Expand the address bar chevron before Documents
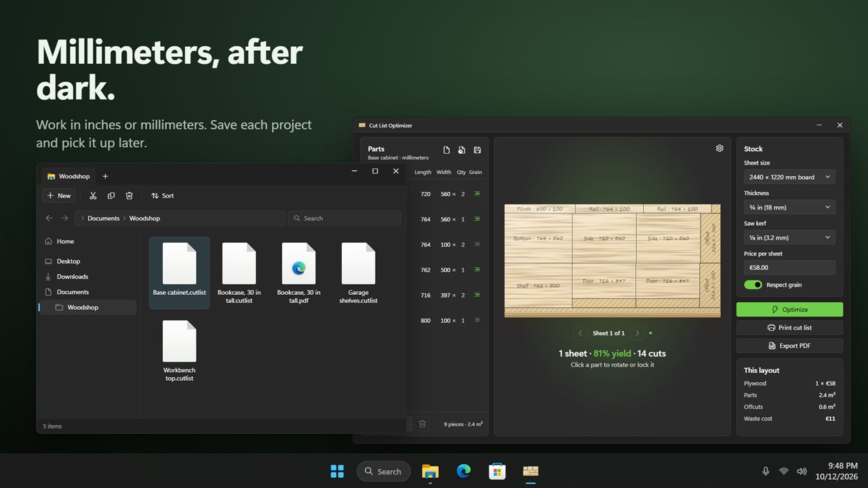This screenshot has width=868, height=488. click(x=82, y=218)
